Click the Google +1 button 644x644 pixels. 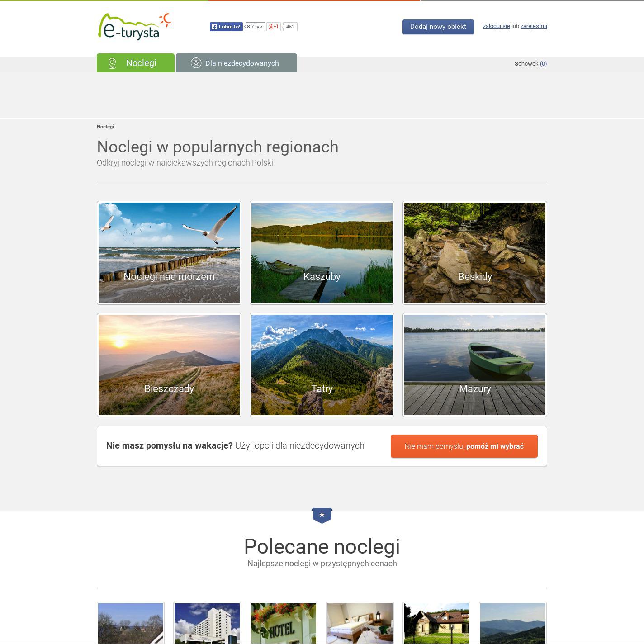274,27
